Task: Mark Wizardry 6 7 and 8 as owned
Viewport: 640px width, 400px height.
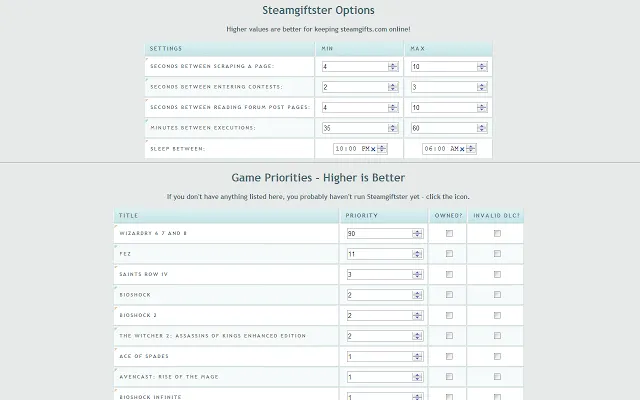Action: click(449, 234)
